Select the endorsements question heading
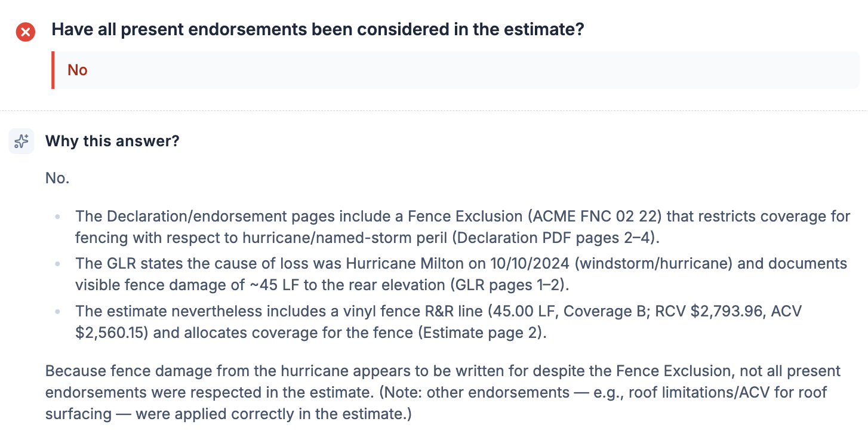This screenshot has width=868, height=437. (318, 30)
